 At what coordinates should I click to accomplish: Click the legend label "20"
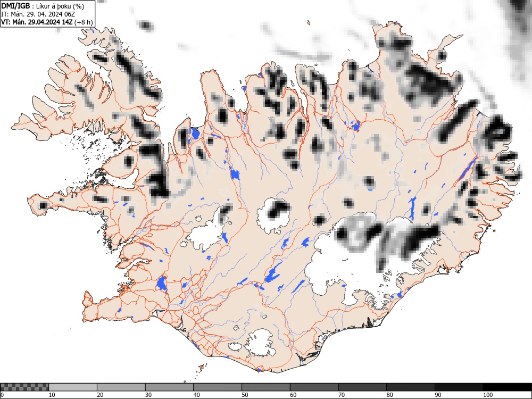tap(100, 395)
